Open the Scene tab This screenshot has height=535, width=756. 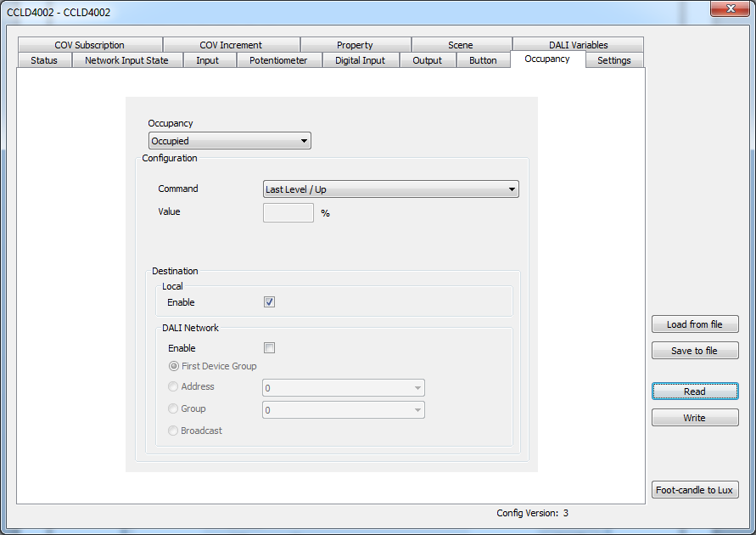coord(461,45)
